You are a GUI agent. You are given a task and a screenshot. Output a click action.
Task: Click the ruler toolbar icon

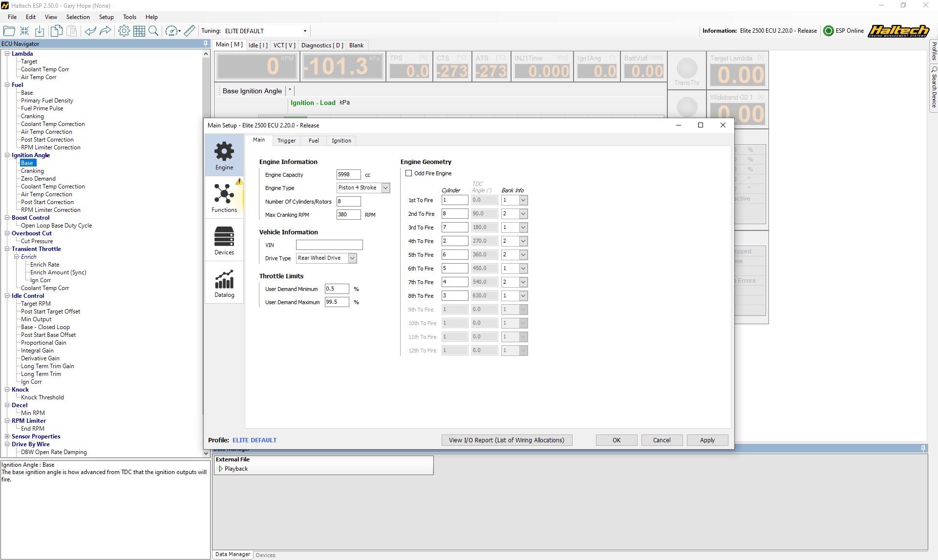coord(190,31)
